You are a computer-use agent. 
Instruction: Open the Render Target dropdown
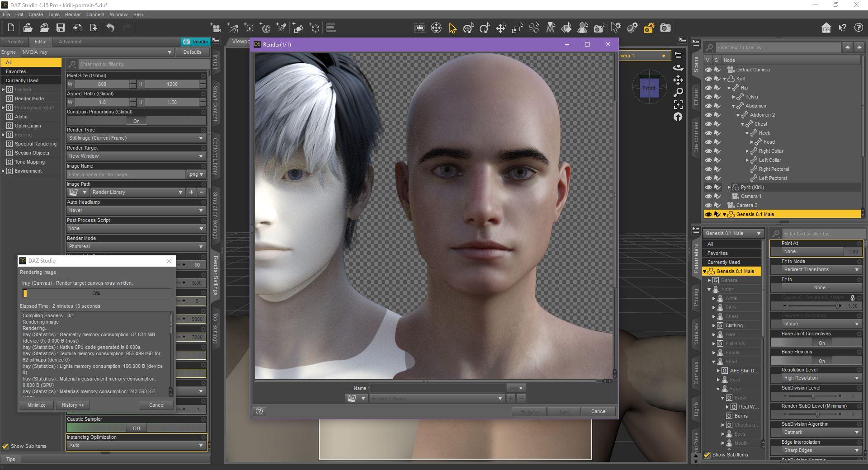click(x=136, y=156)
